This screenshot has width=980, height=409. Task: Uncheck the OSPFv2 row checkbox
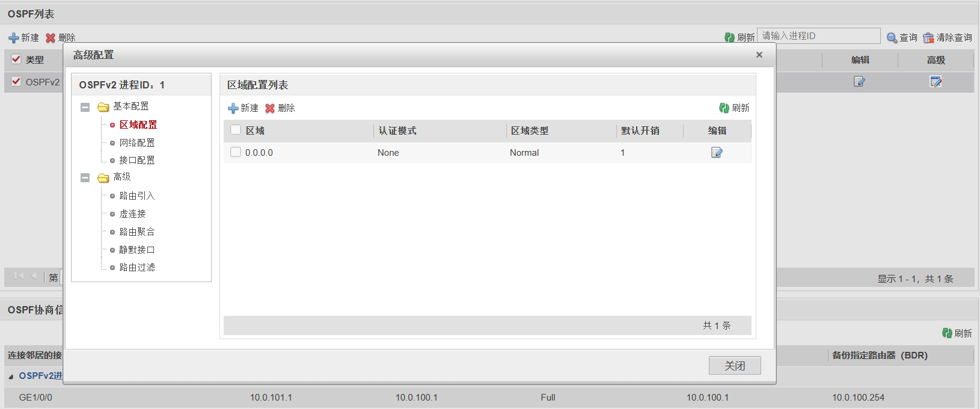click(x=16, y=81)
